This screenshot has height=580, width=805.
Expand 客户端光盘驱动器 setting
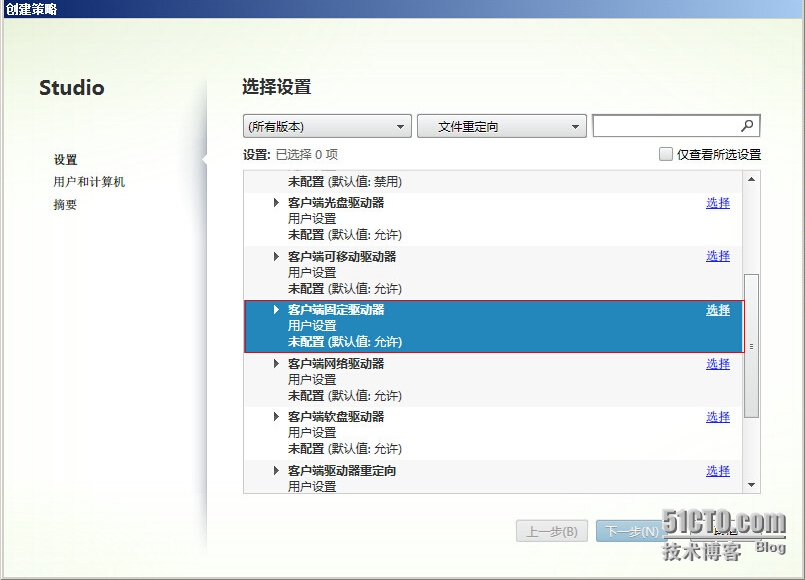(276, 202)
